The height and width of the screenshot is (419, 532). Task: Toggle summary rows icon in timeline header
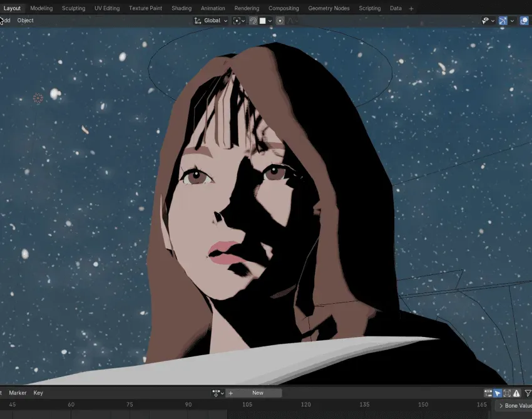click(488, 393)
